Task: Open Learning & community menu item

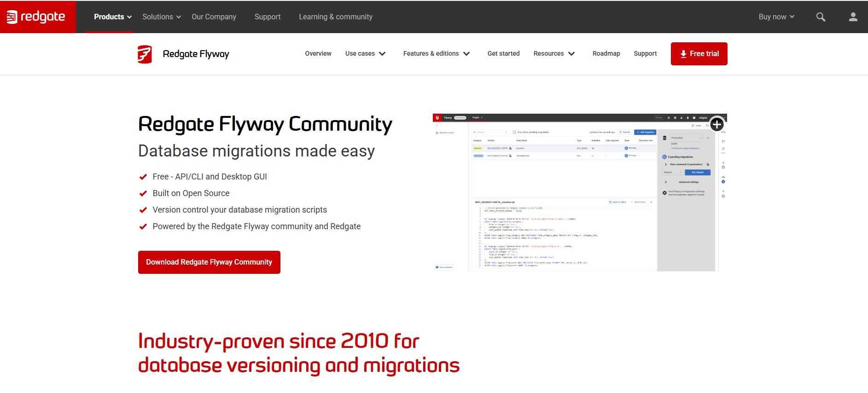Action: (x=336, y=17)
